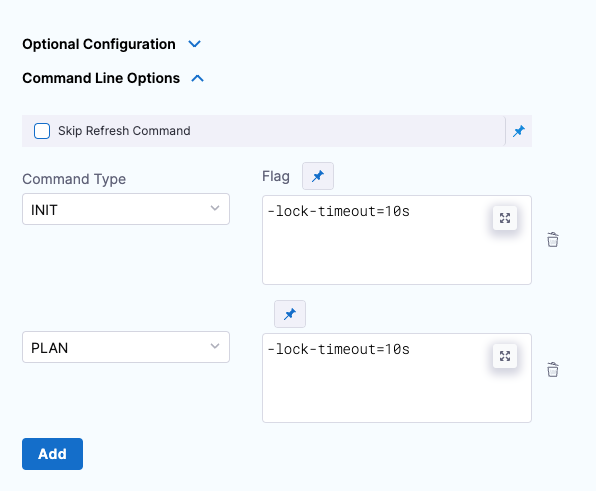Expand the PLAN flag text editor
Image resolution: width=596 pixels, height=491 pixels.
[505, 356]
